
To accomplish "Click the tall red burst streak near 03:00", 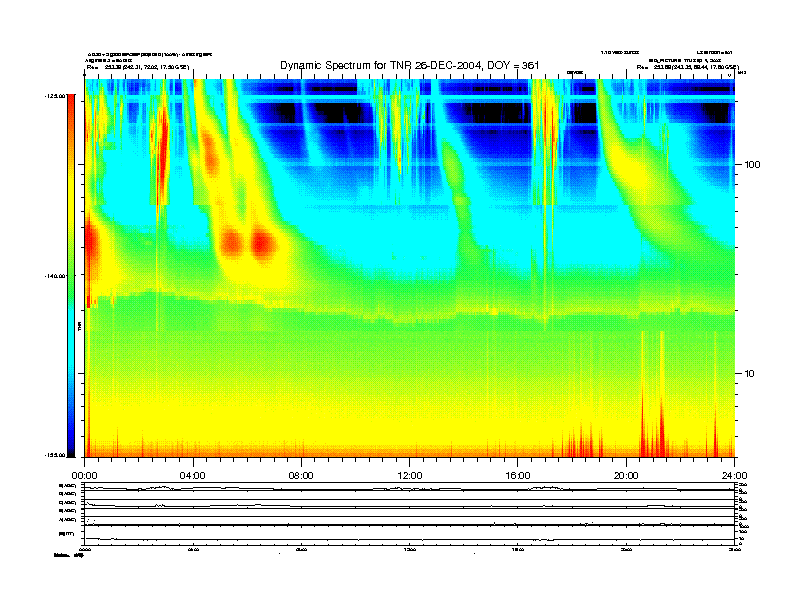I will click(x=163, y=151).
